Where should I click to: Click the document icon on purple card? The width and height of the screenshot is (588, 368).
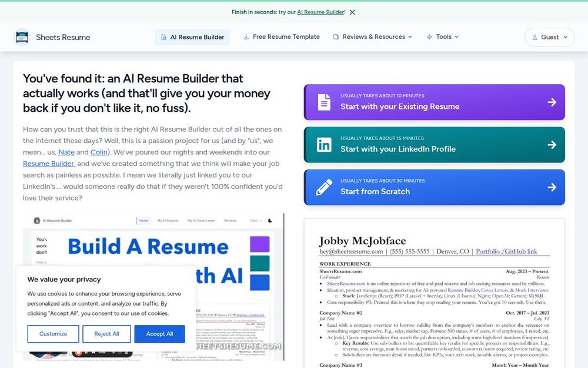(x=324, y=102)
